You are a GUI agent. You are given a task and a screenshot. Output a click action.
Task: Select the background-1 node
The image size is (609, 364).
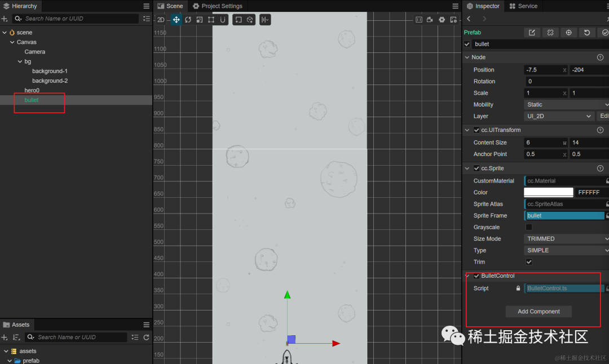click(50, 72)
